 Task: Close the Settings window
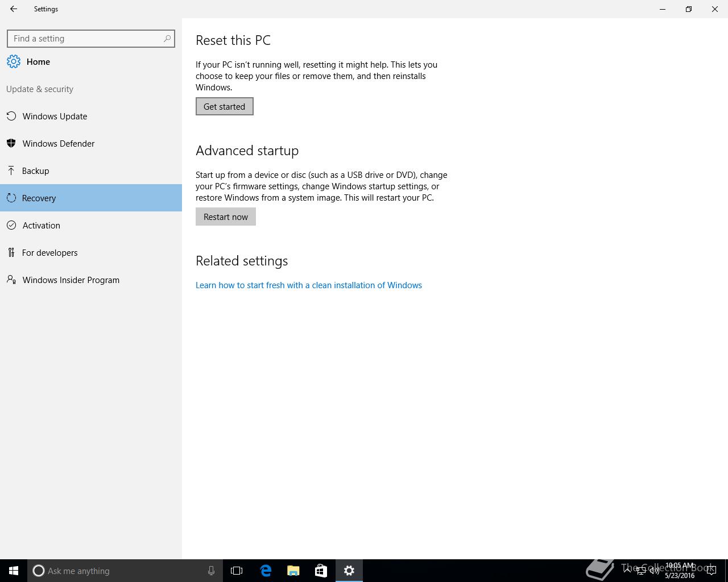tap(715, 9)
